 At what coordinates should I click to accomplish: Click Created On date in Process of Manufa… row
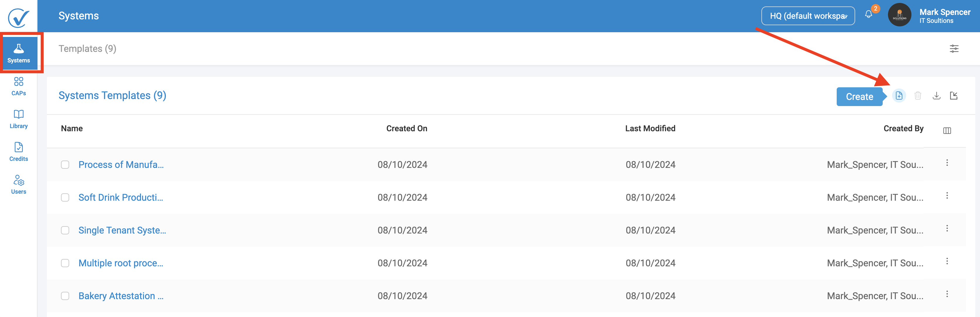pyautogui.click(x=402, y=165)
